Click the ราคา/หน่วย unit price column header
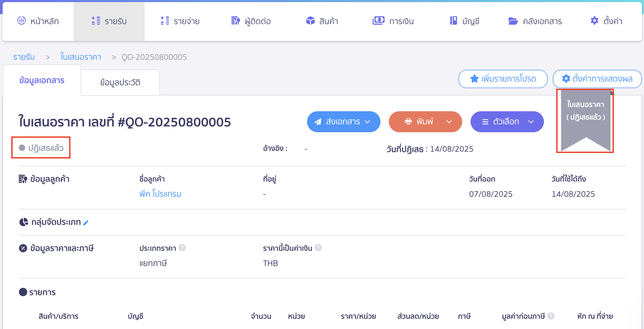This screenshot has width=644, height=329. pyautogui.click(x=358, y=316)
